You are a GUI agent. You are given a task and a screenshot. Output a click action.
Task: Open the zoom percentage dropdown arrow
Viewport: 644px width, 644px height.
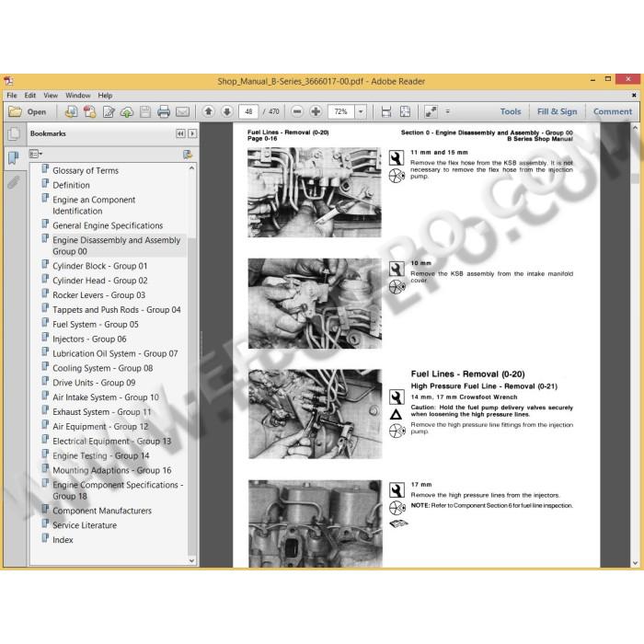point(361,111)
